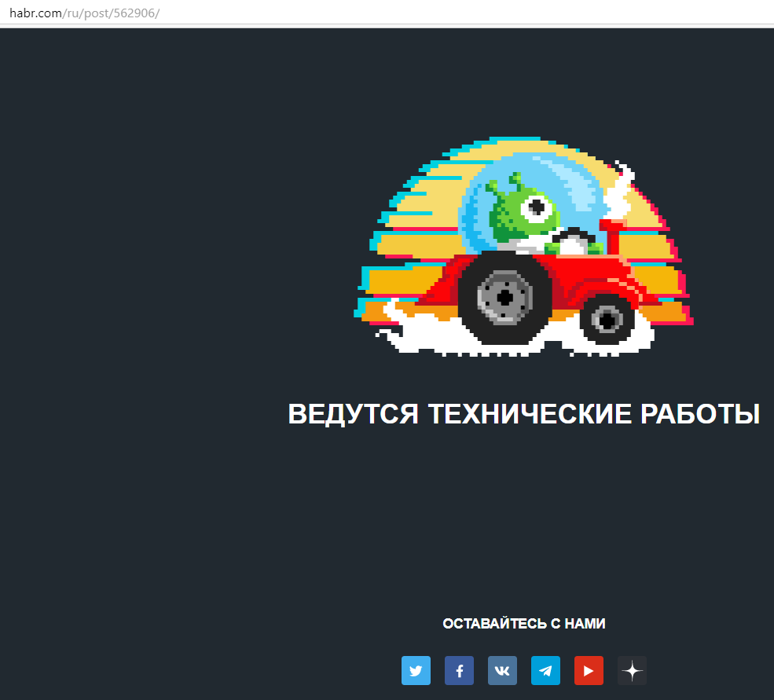
Task: Click the 'ВЕДУТСЯ ТЕХНИЧЕСКИЕ РАБОТЫ' heading
Action: 524,414
